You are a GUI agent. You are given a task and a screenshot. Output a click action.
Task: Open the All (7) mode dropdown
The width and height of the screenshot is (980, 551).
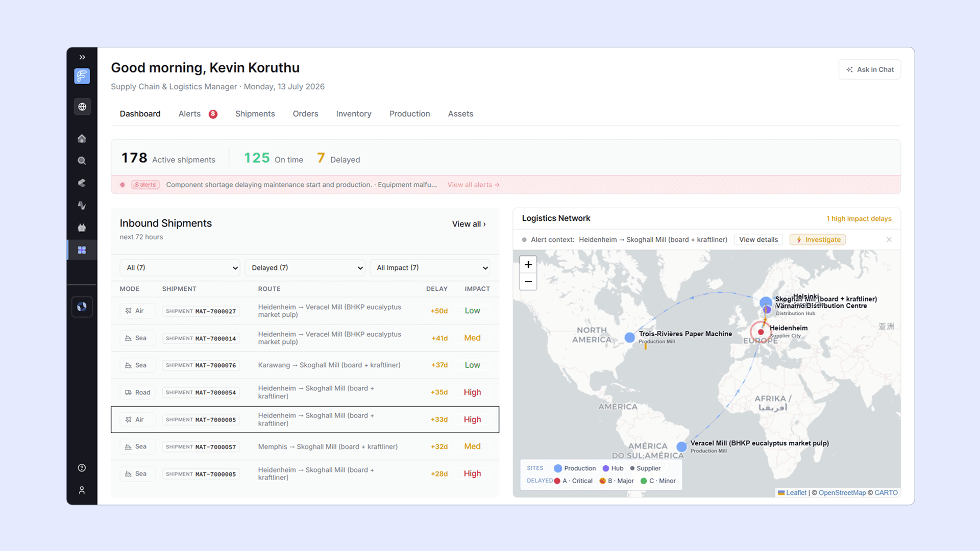coord(180,268)
